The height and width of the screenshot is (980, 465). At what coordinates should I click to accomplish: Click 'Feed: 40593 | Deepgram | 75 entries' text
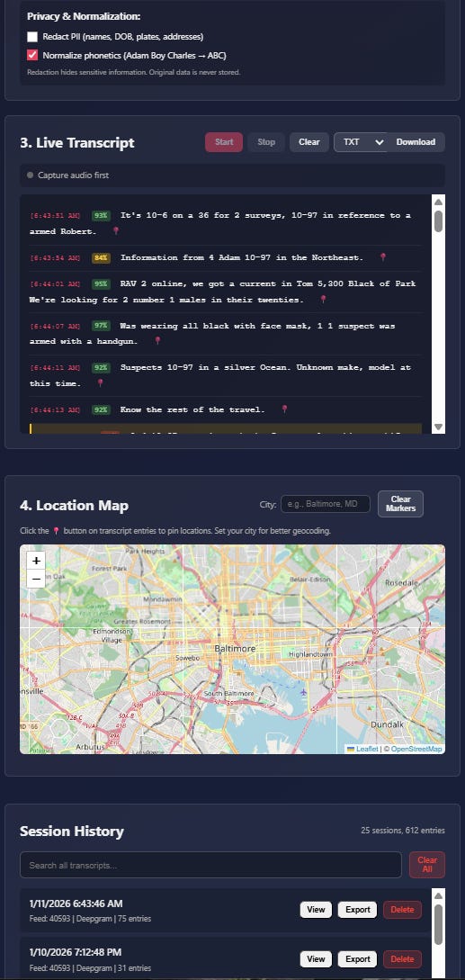(90, 919)
